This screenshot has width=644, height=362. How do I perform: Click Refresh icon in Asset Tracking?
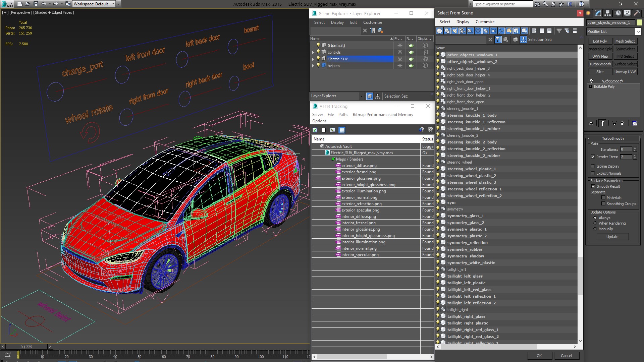pyautogui.click(x=315, y=130)
